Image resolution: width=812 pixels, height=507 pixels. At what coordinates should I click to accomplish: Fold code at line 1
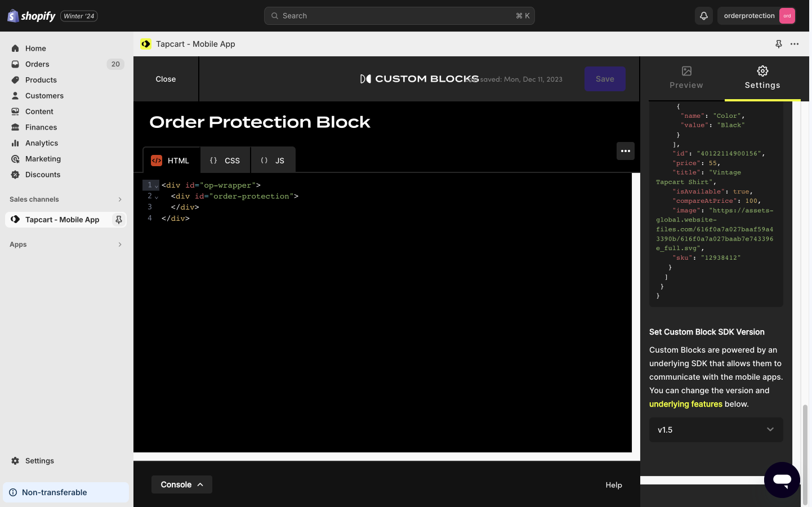(x=157, y=186)
